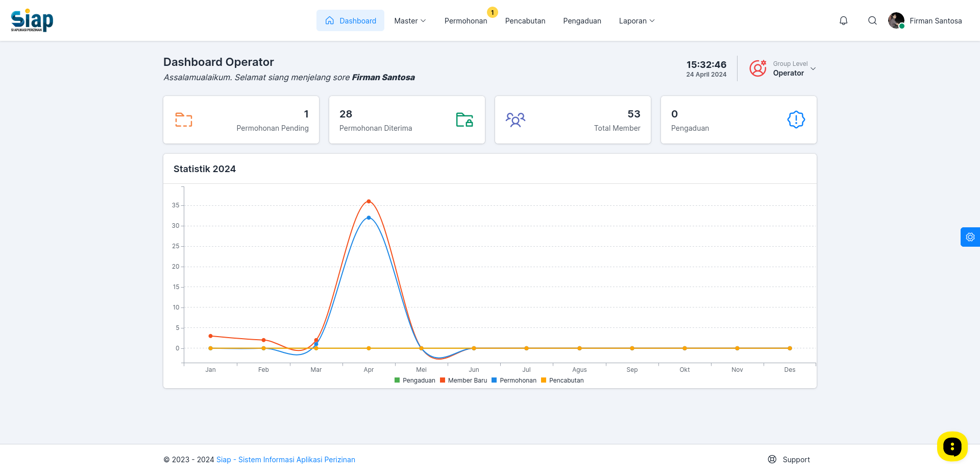
Task: Go to the Pencabutan menu
Action: (x=525, y=20)
